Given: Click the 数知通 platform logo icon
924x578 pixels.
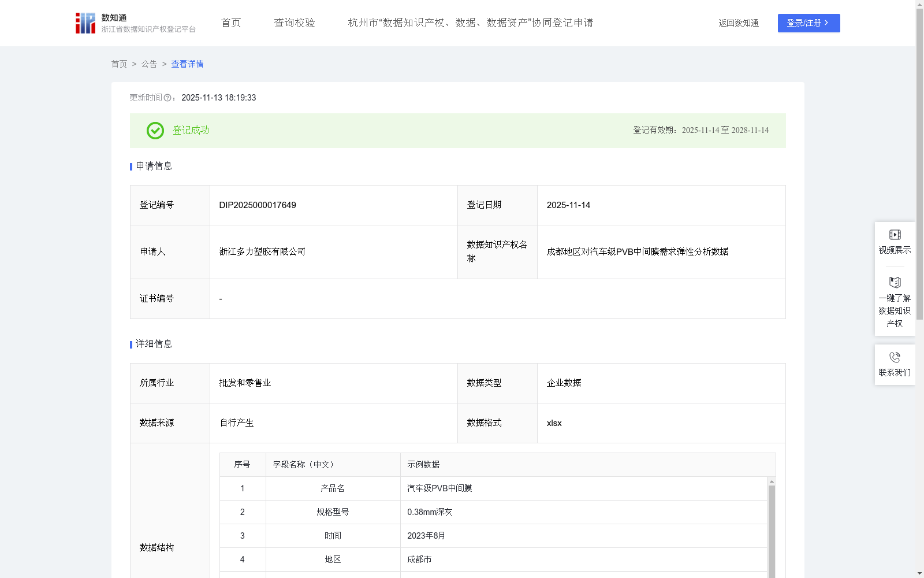Looking at the screenshot, I should pyautogui.click(x=84, y=23).
